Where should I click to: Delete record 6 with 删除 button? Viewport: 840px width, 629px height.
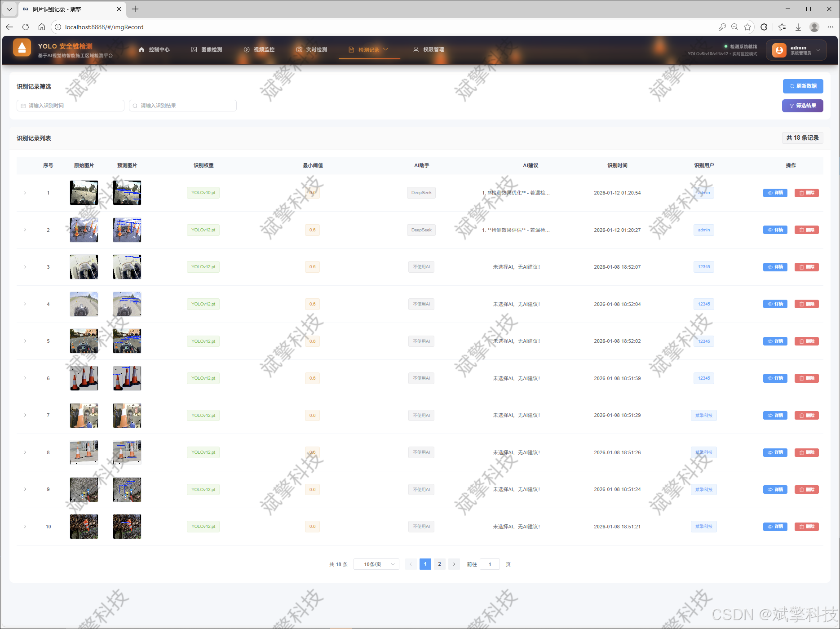[x=807, y=378]
